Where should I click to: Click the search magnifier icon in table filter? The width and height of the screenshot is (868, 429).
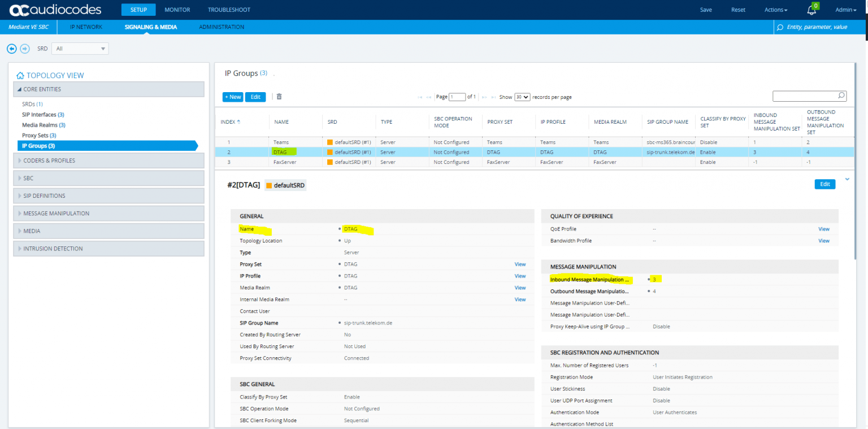pyautogui.click(x=841, y=96)
